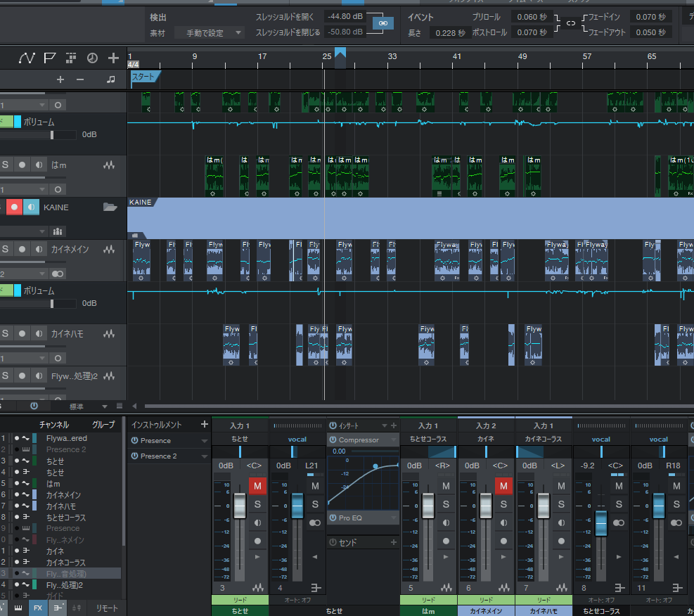This screenshot has width=694, height=616.
Task: Click フェードイン value 0.070 秒
Action: tap(650, 17)
